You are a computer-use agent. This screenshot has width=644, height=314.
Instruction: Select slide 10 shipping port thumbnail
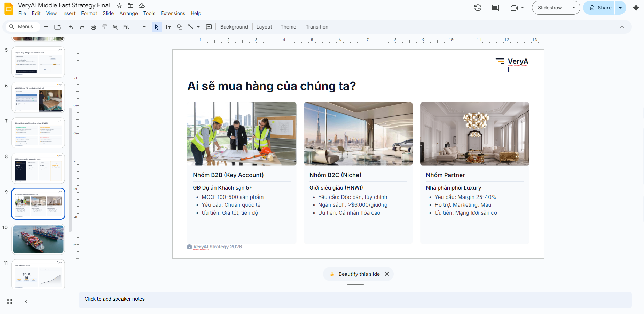[38, 239]
